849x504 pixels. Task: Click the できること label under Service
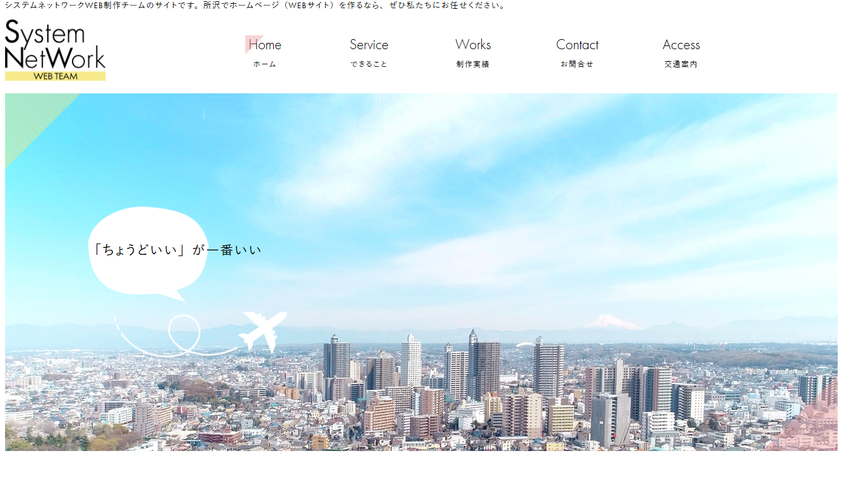pyautogui.click(x=369, y=64)
